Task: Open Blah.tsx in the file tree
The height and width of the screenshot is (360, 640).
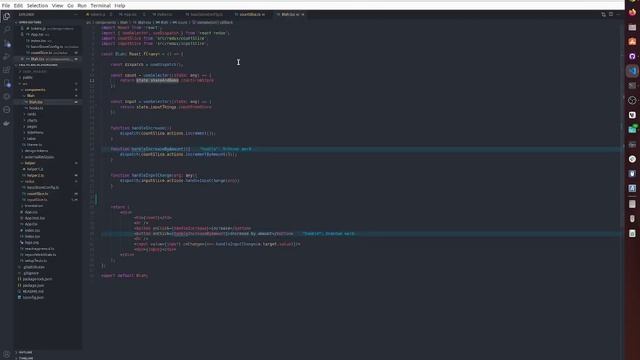Action: pos(36,102)
